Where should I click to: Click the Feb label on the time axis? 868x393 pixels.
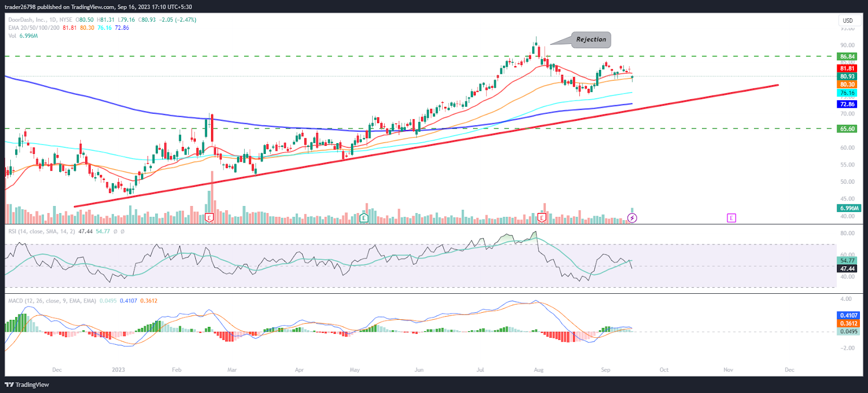176,370
